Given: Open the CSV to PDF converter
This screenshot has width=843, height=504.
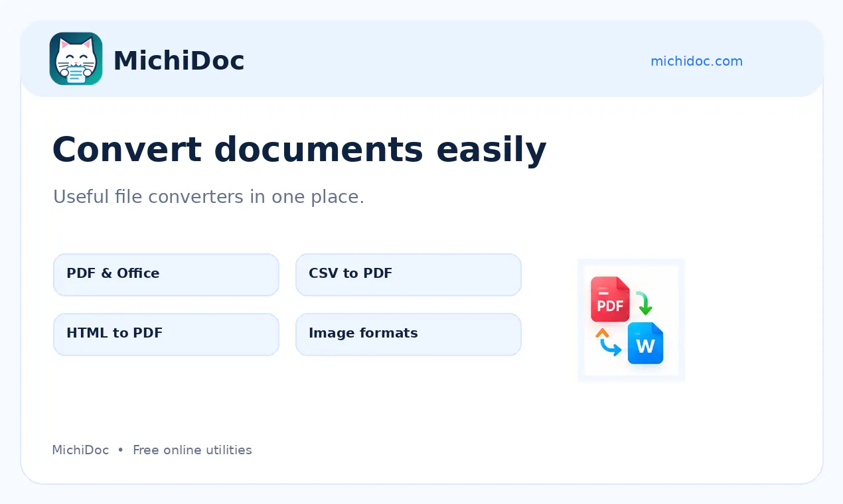Looking at the screenshot, I should point(408,275).
